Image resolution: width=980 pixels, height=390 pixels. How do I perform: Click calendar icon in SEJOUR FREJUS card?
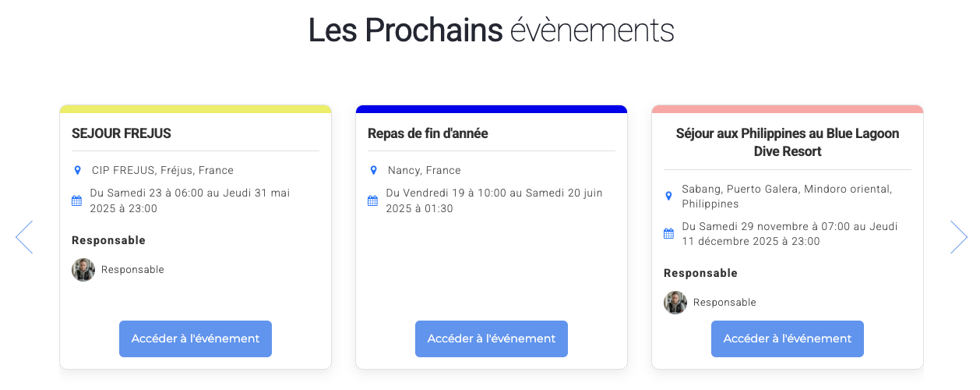coord(76,200)
